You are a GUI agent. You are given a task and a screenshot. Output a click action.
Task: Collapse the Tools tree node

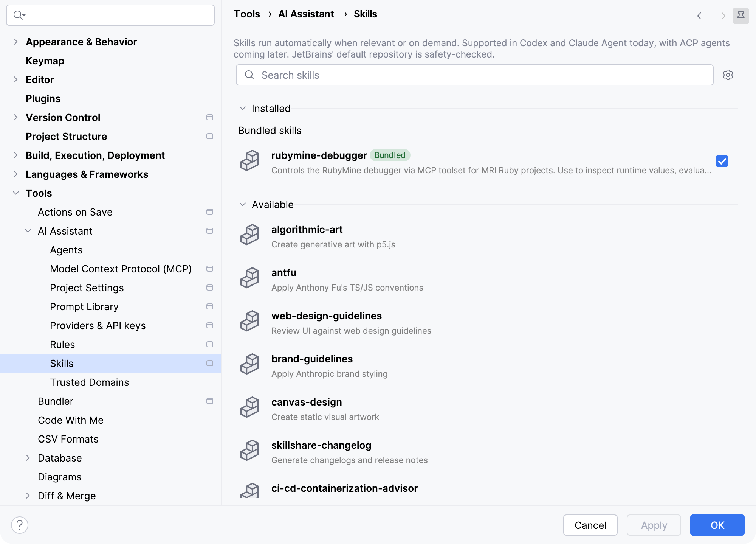[x=15, y=193]
